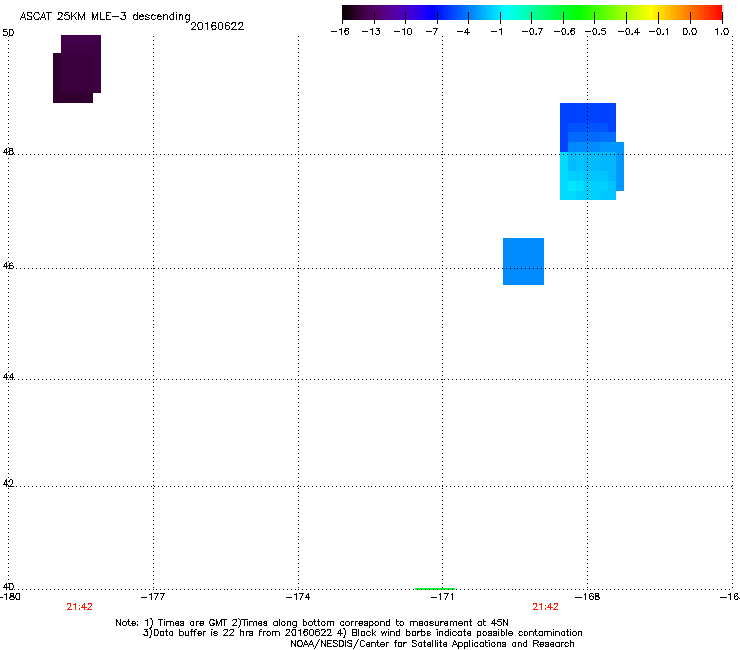Click the latitude label 40
Viewport: 740px width, 650px height.
[8, 586]
